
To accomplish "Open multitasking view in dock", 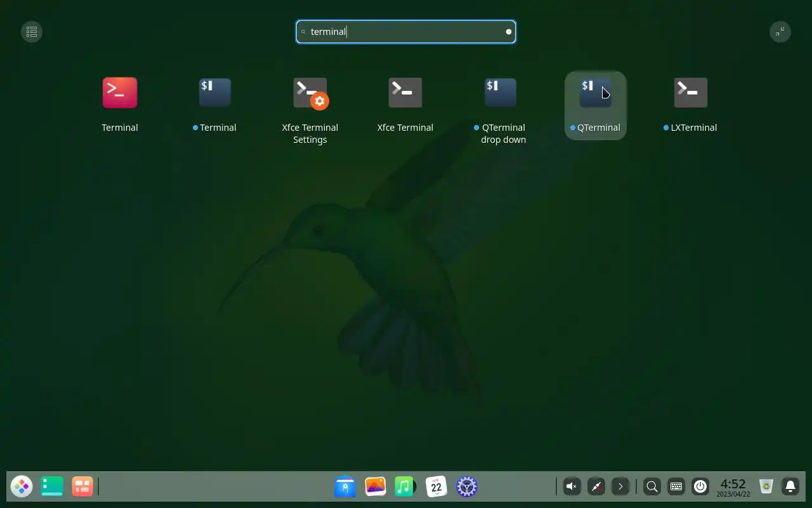I will coord(82,487).
